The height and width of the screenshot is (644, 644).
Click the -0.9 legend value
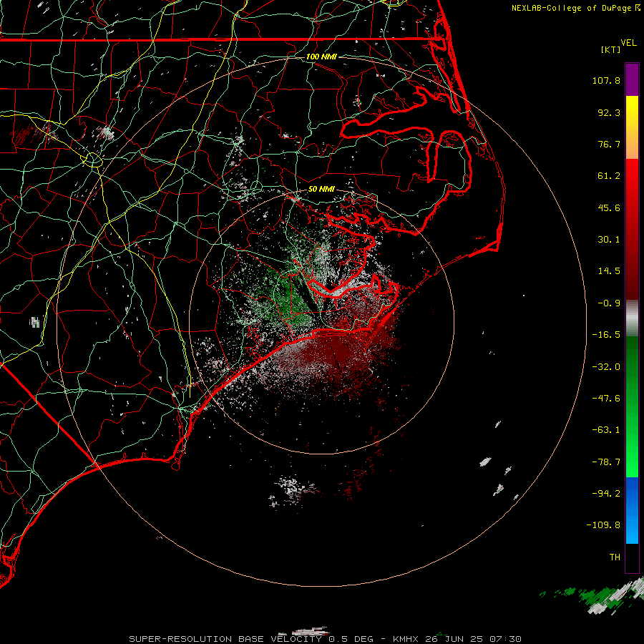[609, 303]
